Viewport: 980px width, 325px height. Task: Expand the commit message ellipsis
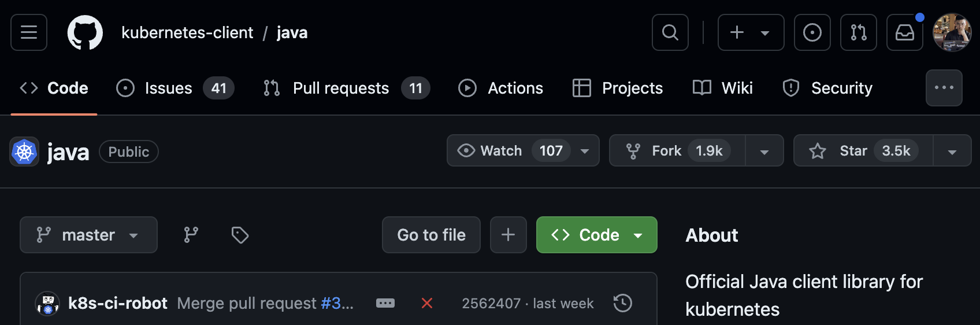click(385, 303)
